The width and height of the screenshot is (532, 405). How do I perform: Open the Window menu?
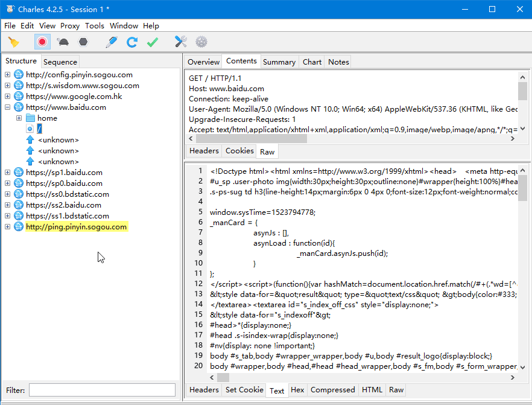click(124, 26)
